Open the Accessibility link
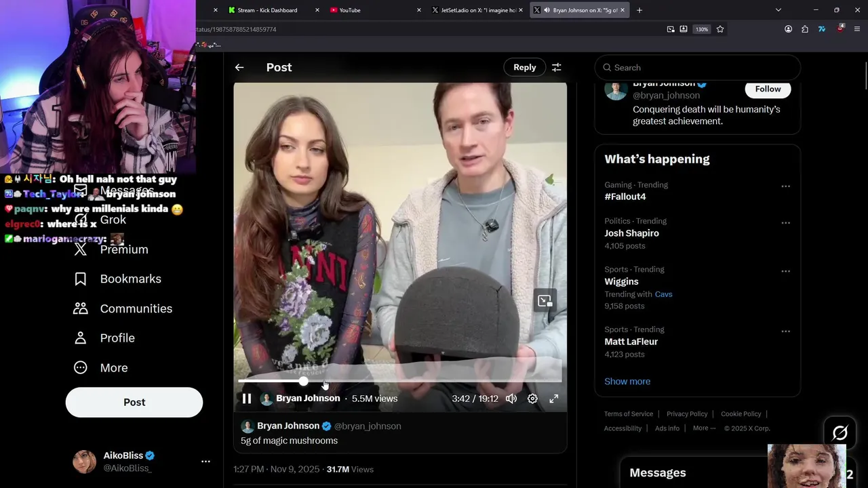Viewport: 868px width, 488px height. pos(623,428)
